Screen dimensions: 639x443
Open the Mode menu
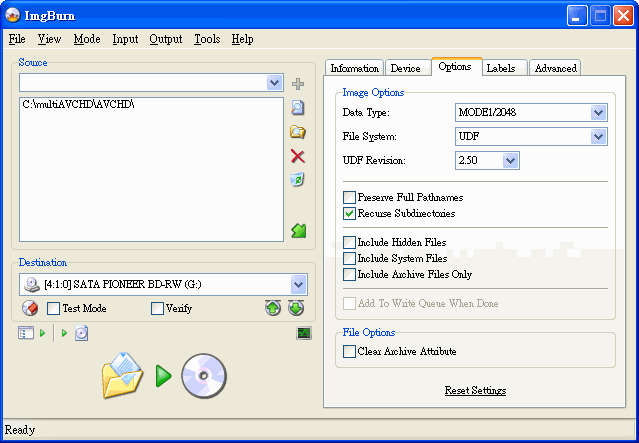point(87,39)
